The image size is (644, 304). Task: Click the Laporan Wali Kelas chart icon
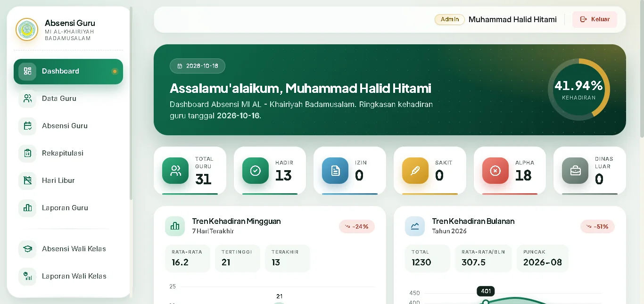click(27, 276)
